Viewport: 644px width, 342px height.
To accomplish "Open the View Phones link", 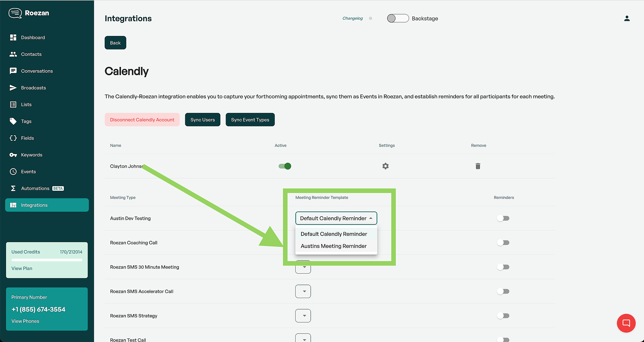I will (25, 321).
